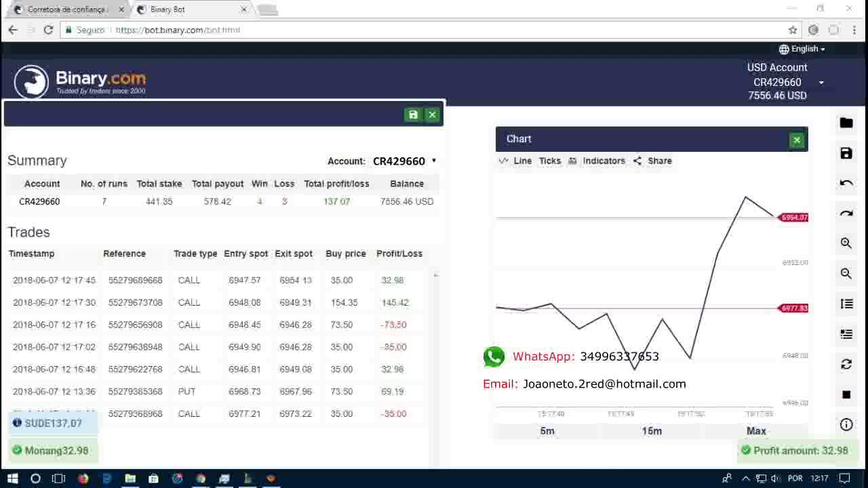
Task: Select the 15m chart range
Action: 652,431
